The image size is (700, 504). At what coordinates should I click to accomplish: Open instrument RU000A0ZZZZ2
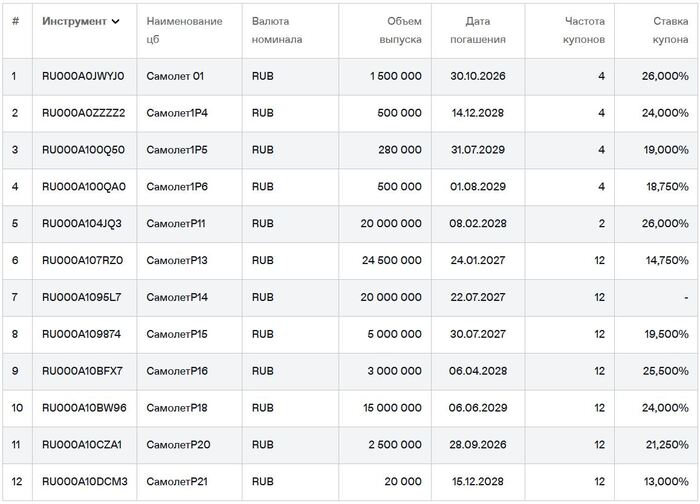(x=83, y=113)
